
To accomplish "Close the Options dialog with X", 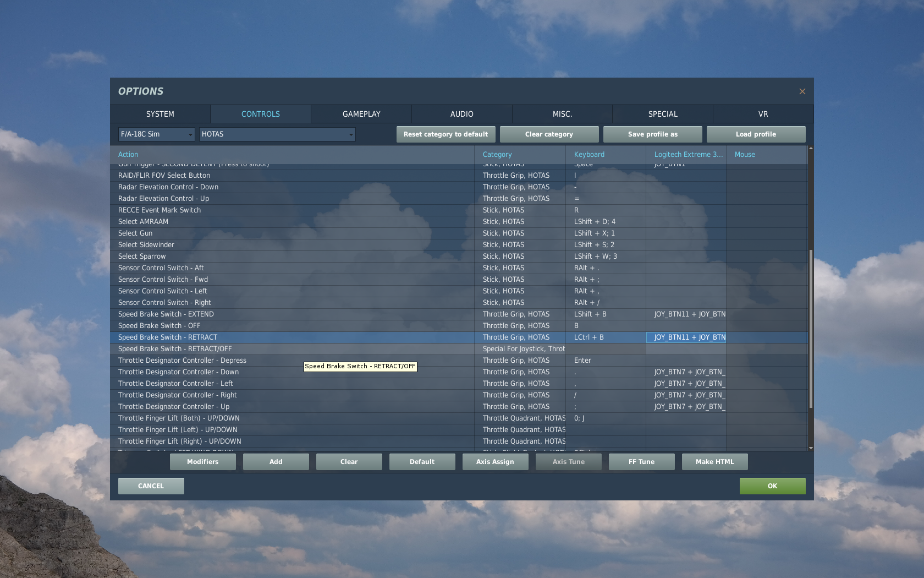I will tap(802, 91).
